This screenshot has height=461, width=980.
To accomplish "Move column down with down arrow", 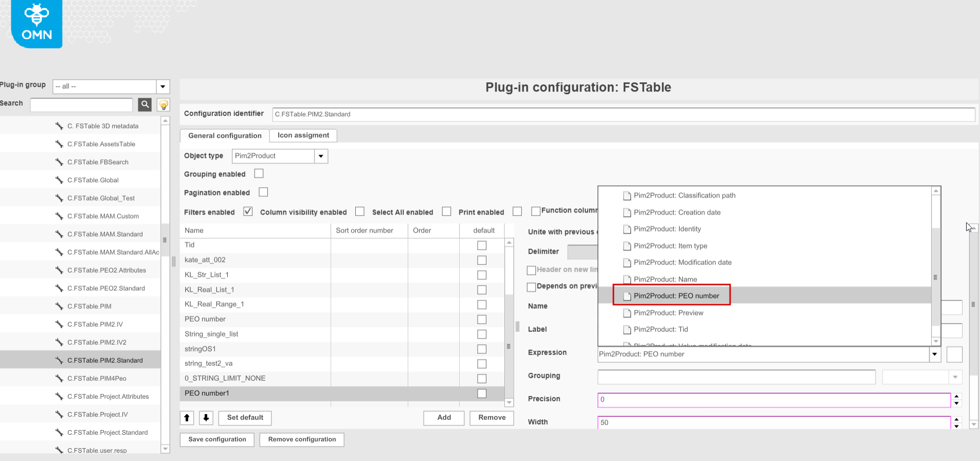I will click(x=206, y=418).
